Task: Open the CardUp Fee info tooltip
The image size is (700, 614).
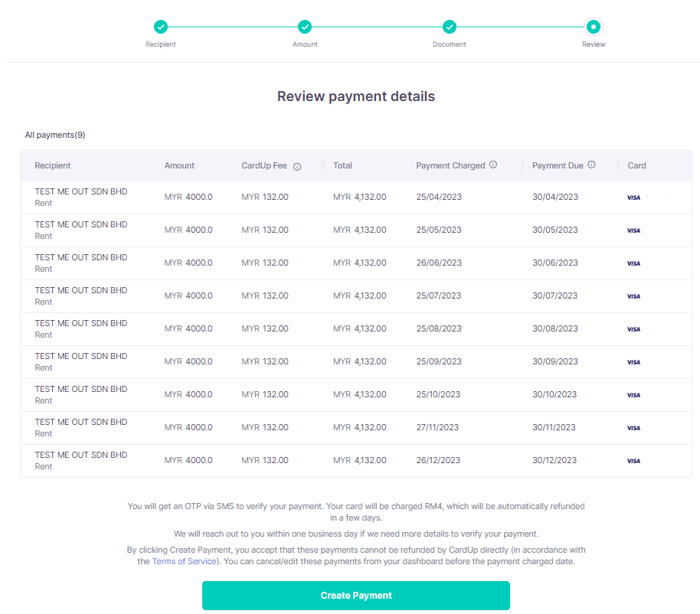Action: click(x=297, y=165)
